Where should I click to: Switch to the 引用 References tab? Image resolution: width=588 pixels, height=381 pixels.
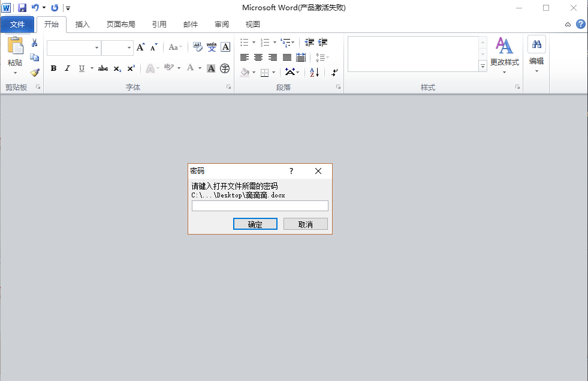tap(159, 25)
